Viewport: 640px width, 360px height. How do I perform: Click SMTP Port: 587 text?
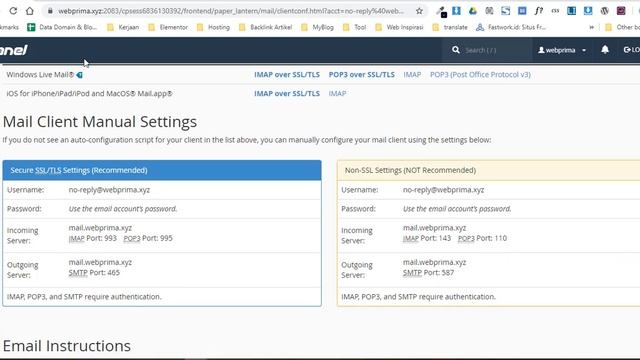tap(428, 273)
